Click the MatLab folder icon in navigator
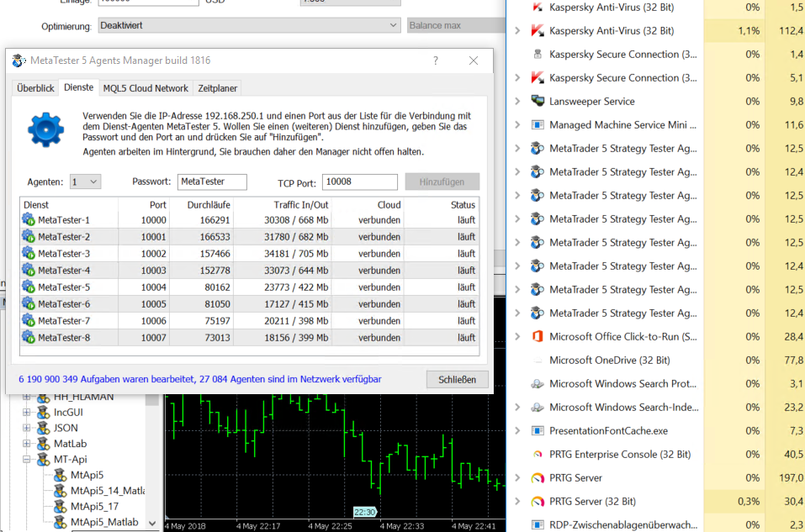The height and width of the screenshot is (532, 805). pos(43,444)
